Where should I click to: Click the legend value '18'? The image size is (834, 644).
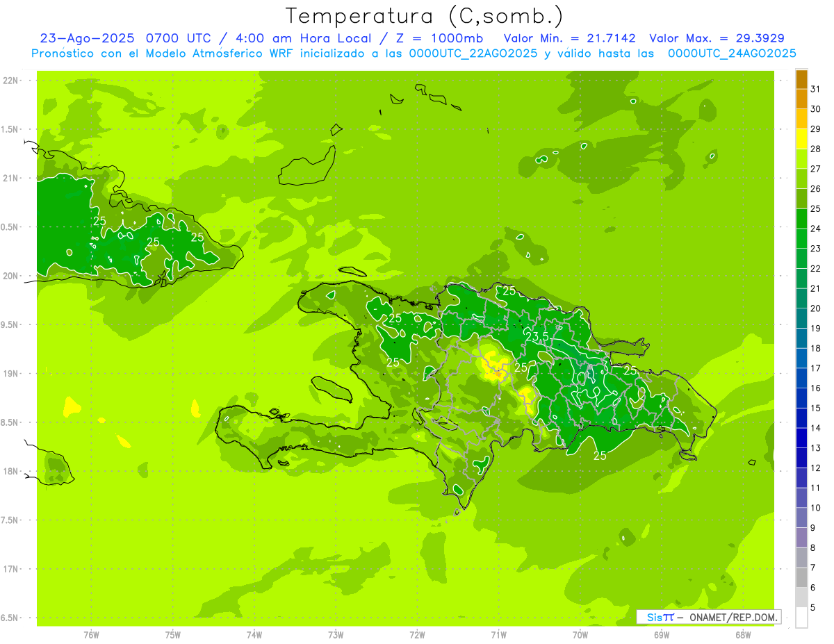point(815,348)
